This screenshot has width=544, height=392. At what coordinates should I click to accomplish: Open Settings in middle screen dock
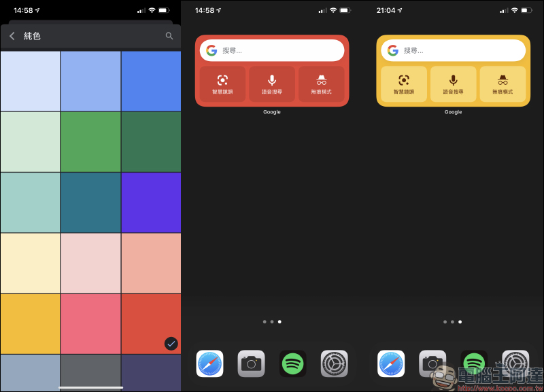click(334, 363)
